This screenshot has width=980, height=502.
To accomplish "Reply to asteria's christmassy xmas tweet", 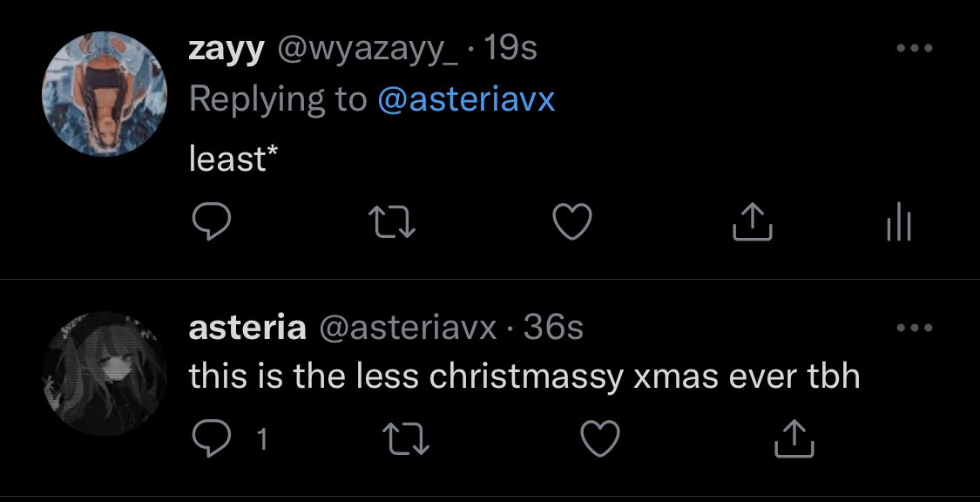I will (210, 438).
